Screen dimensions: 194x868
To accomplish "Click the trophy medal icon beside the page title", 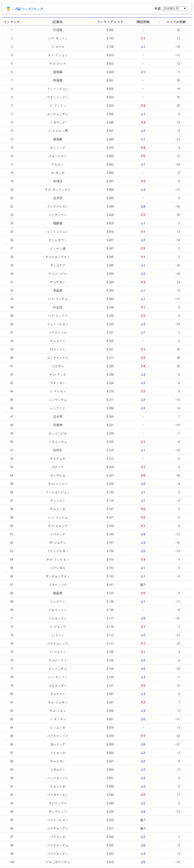I will pyautogui.click(x=8, y=9).
